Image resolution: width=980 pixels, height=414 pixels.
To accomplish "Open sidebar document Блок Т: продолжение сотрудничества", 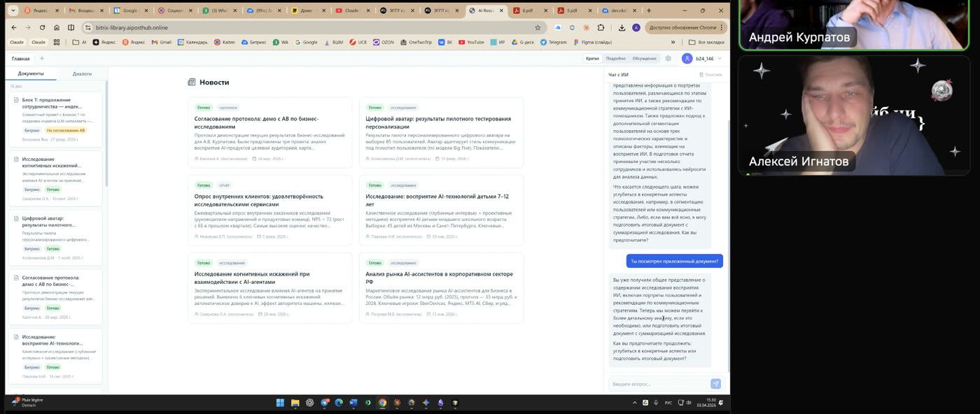I will click(55, 120).
